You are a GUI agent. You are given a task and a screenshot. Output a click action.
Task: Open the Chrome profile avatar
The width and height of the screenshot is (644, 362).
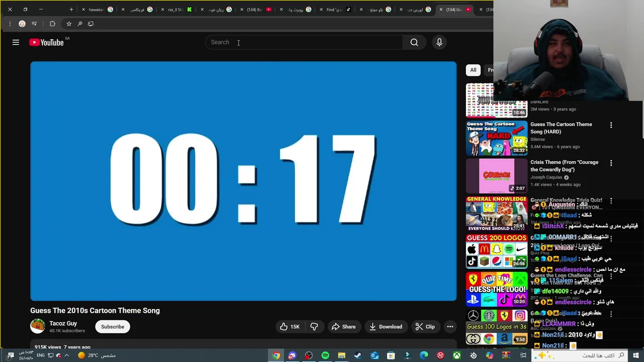tap(22, 24)
